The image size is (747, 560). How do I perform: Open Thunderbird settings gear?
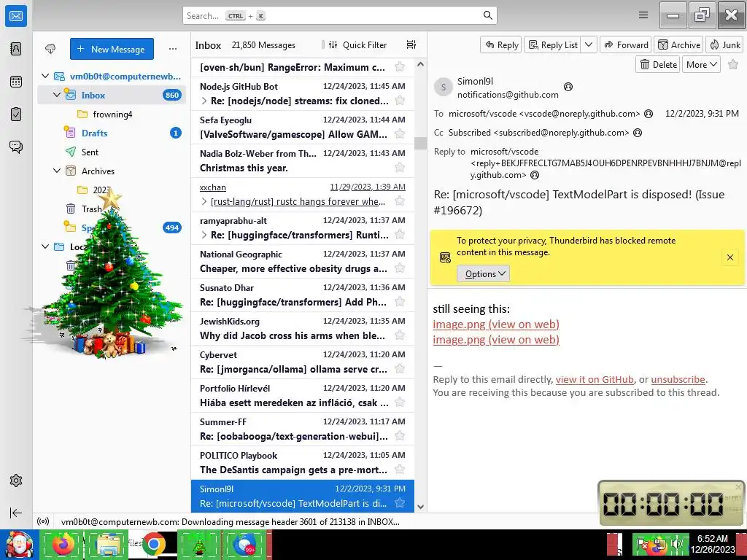[x=16, y=481]
